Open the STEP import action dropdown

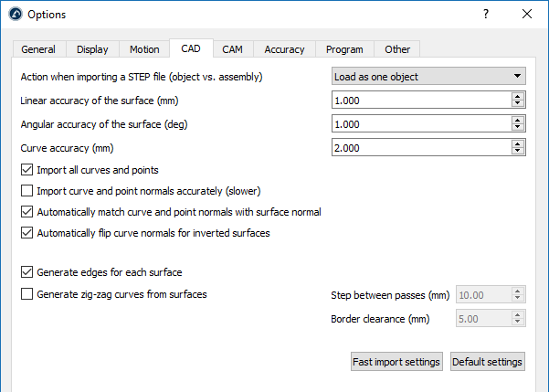(428, 77)
